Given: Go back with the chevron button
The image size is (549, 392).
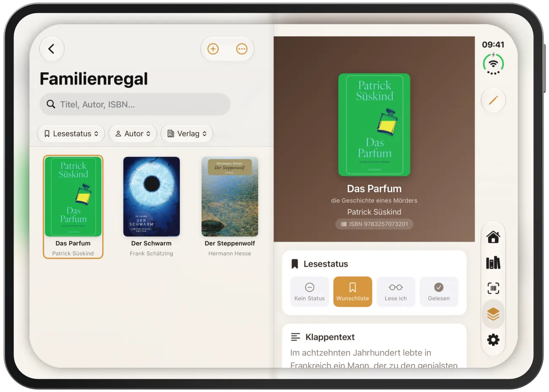Looking at the screenshot, I should point(52,49).
